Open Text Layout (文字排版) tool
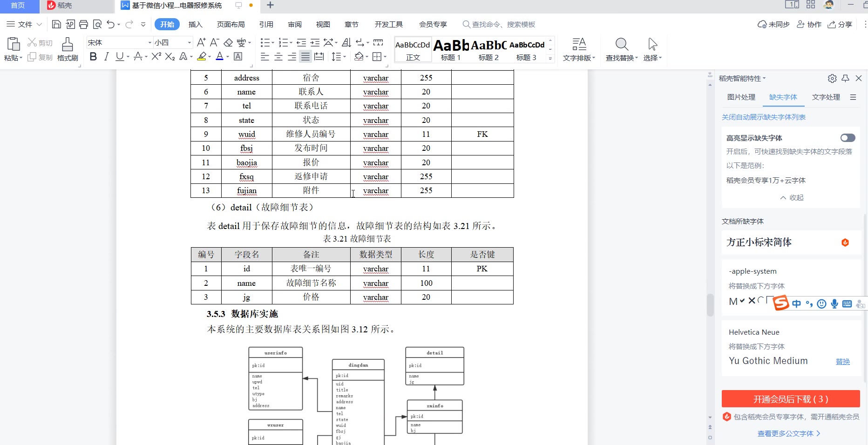 pos(579,49)
